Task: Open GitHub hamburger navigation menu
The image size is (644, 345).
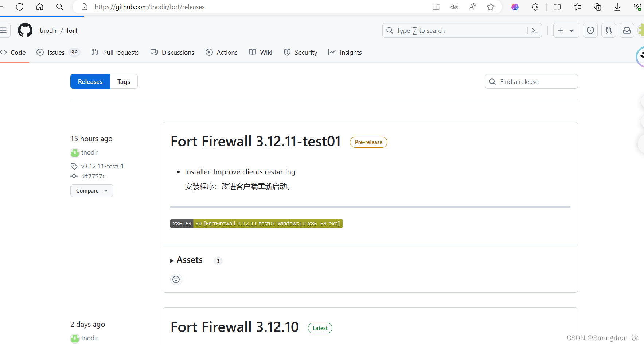Action: (x=4, y=30)
